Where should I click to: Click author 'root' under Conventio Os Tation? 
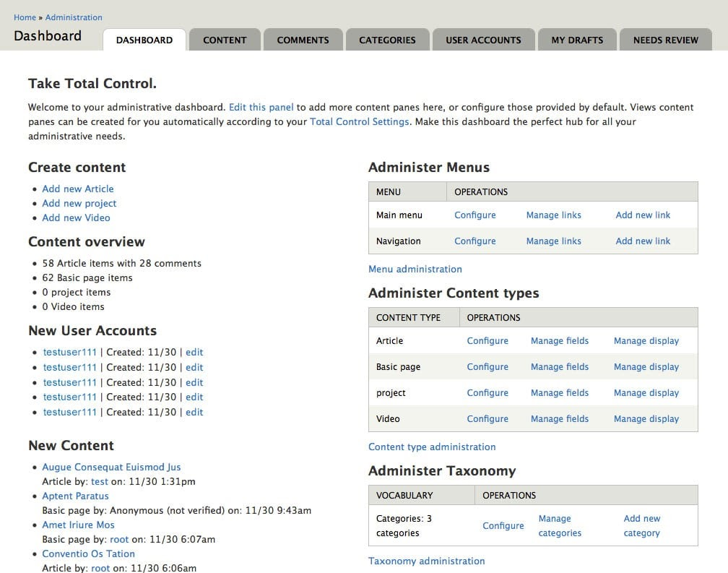click(x=100, y=569)
